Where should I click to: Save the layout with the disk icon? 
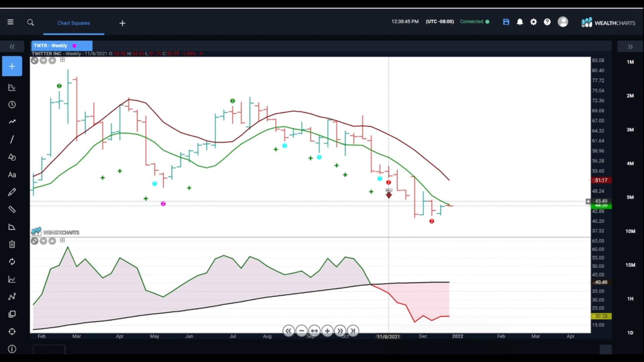(x=506, y=22)
